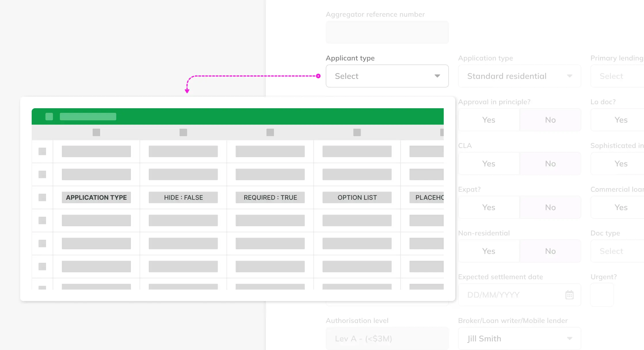Open the Doc type Select dropdown
Image resolution: width=644 pixels, height=350 pixels.
617,251
